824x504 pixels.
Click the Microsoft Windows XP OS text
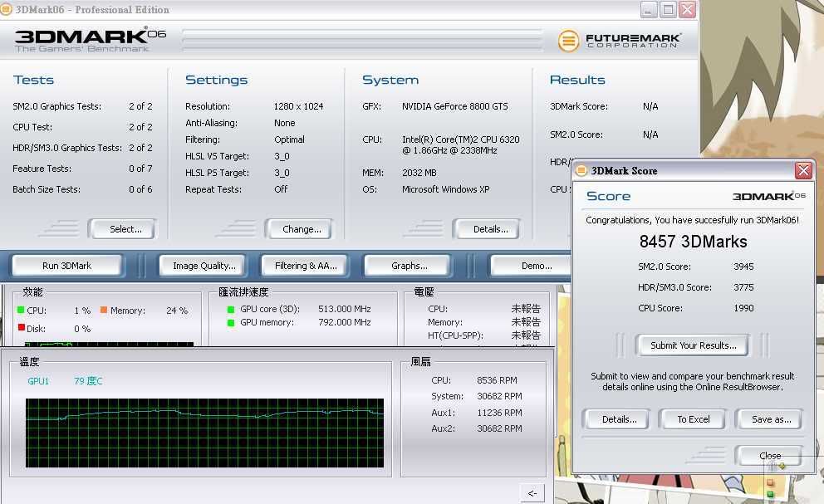click(x=445, y=189)
